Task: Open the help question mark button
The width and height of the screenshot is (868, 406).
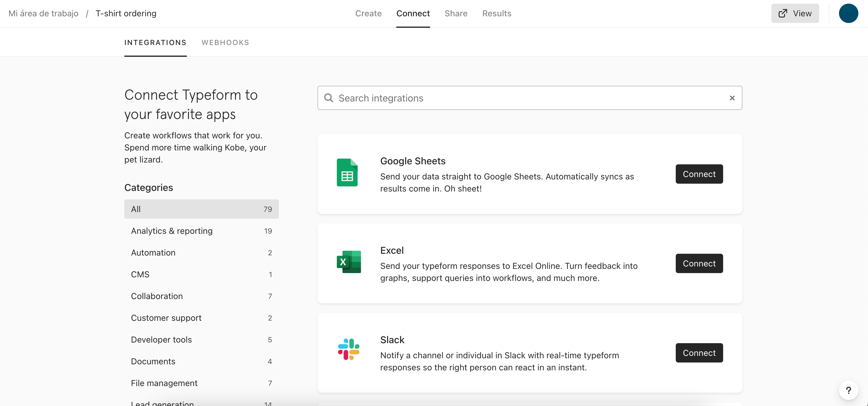Action: (x=848, y=391)
